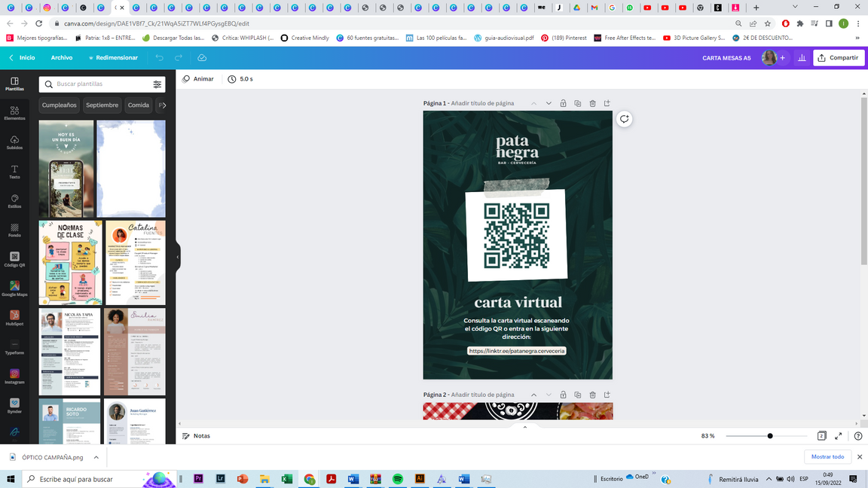
Task: Select the Texto tool in sidebar
Action: point(14,172)
